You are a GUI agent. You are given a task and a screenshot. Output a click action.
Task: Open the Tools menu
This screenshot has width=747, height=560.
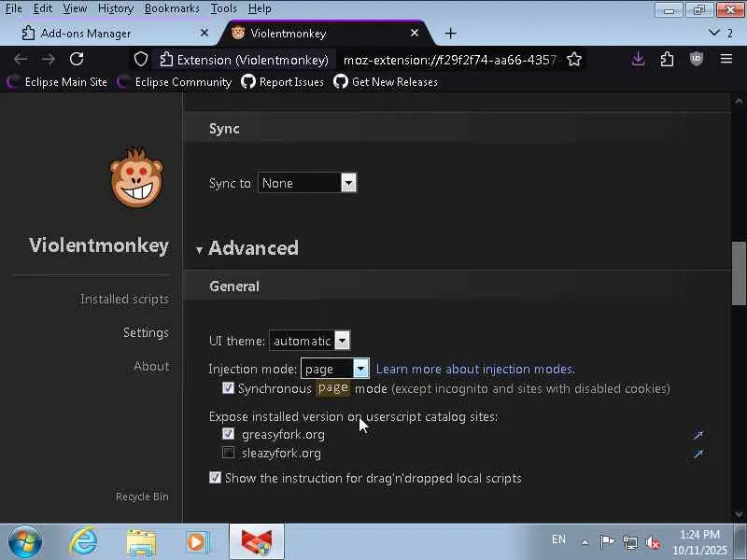pyautogui.click(x=223, y=8)
